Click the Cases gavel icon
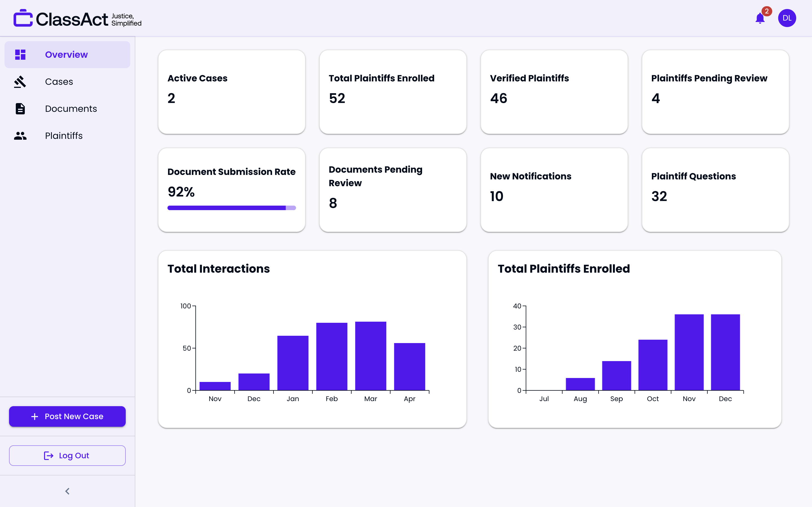The image size is (812, 507). [x=20, y=81]
